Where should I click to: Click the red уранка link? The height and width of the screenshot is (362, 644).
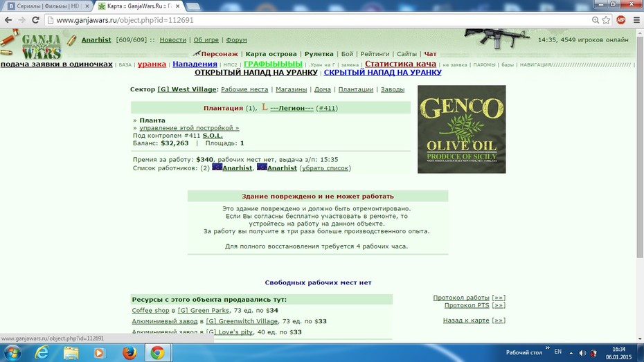152,64
